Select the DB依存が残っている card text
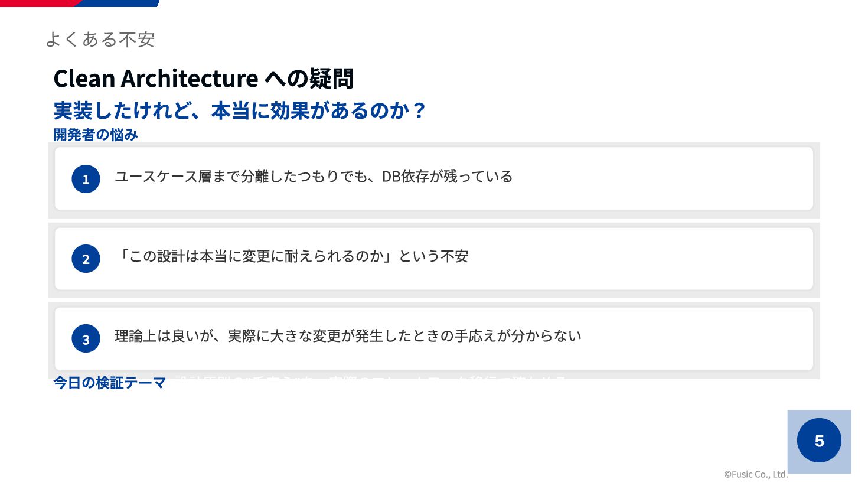The height and width of the screenshot is (489, 868). [x=314, y=177]
